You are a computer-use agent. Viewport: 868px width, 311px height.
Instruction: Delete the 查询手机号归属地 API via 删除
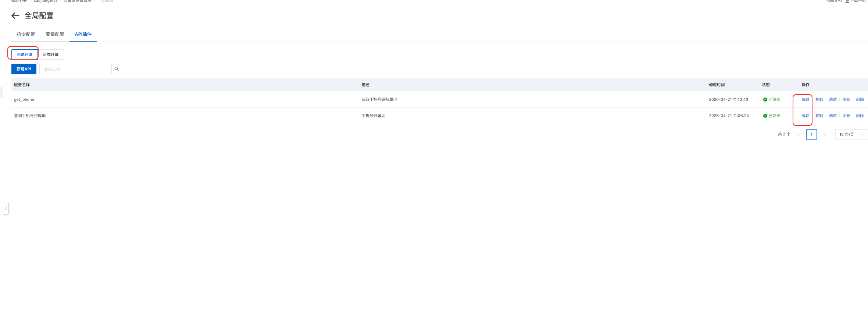(860, 116)
